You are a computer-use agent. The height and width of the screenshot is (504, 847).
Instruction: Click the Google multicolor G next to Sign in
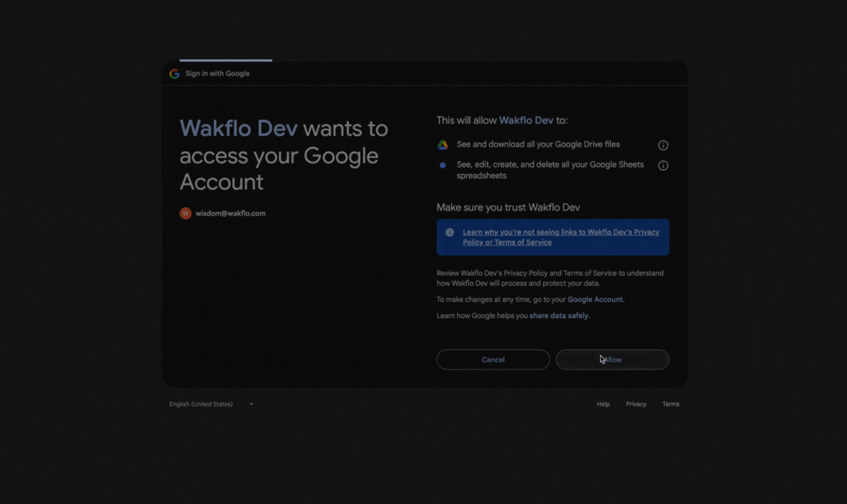(174, 73)
